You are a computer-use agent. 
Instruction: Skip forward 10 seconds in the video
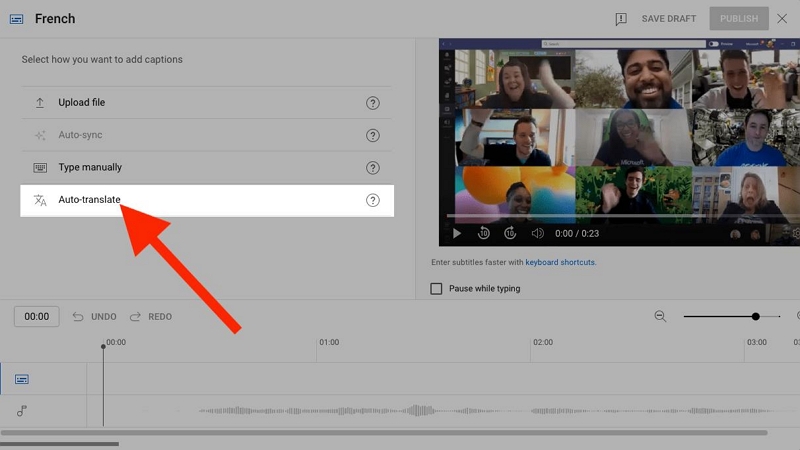point(510,233)
